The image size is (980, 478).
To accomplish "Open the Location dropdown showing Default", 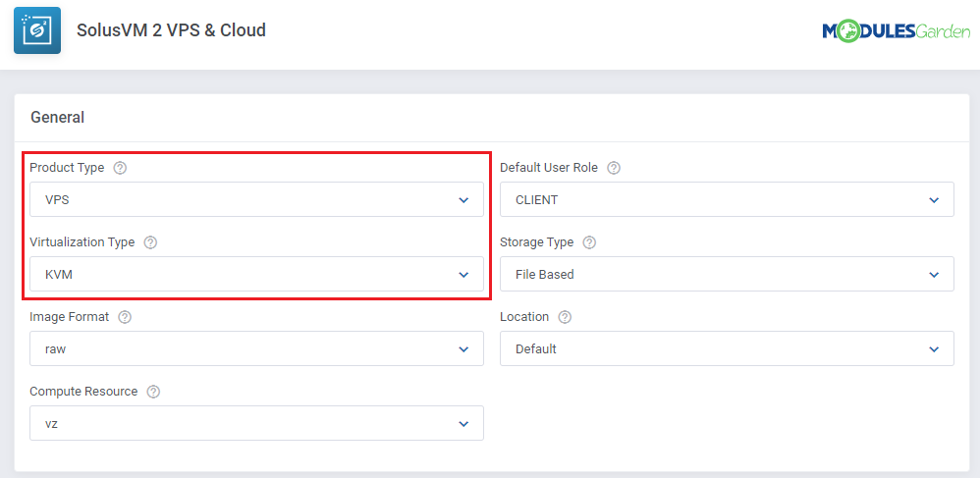I will pos(727,348).
